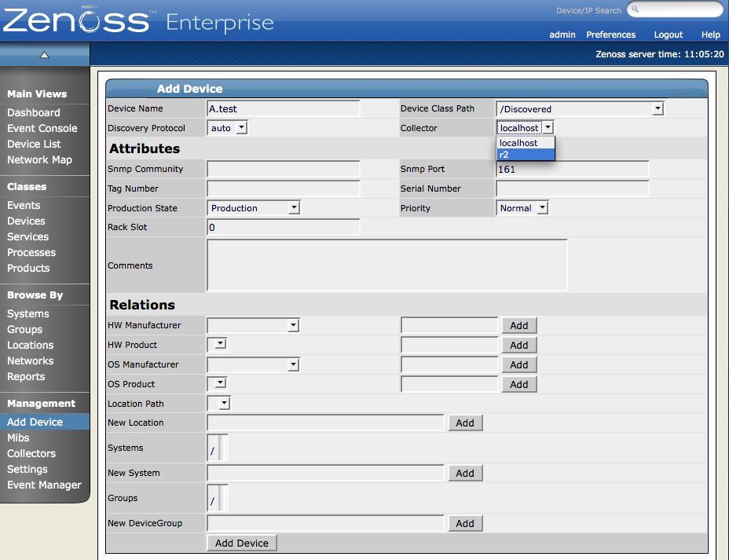Click Add button for New System
Screen dimensions: 729x560
pos(465,473)
